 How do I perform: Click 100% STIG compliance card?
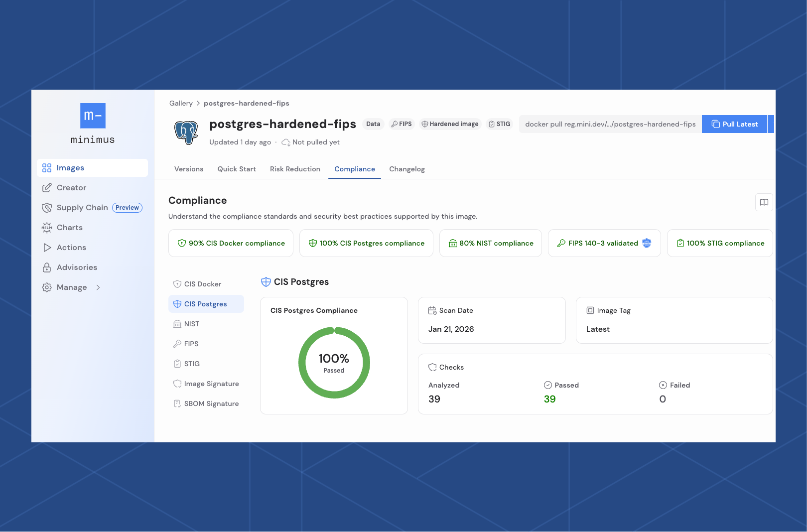pos(720,243)
